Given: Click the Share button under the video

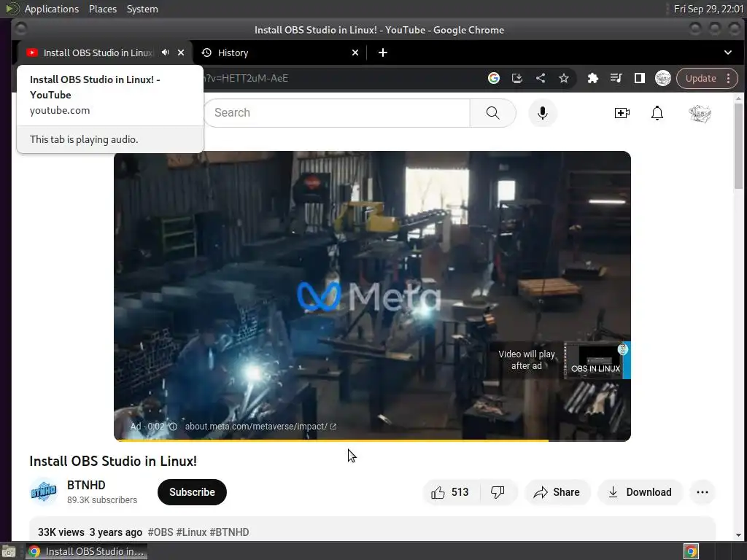Looking at the screenshot, I should (557, 492).
